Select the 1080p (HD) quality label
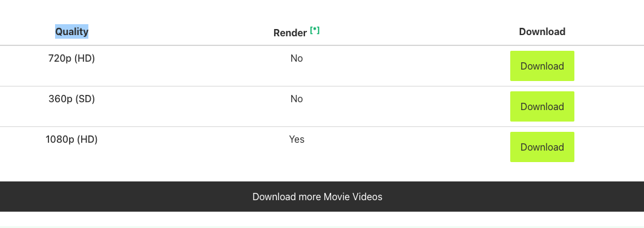Screen dimensions: 644x228 pyautogui.click(x=71, y=140)
